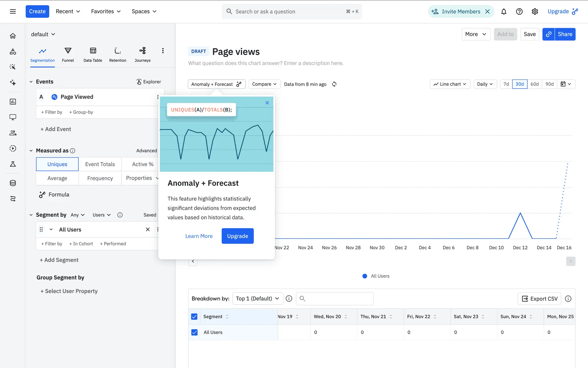The height and width of the screenshot is (368, 588).
Task: Select the 7d date range
Action: pos(506,84)
